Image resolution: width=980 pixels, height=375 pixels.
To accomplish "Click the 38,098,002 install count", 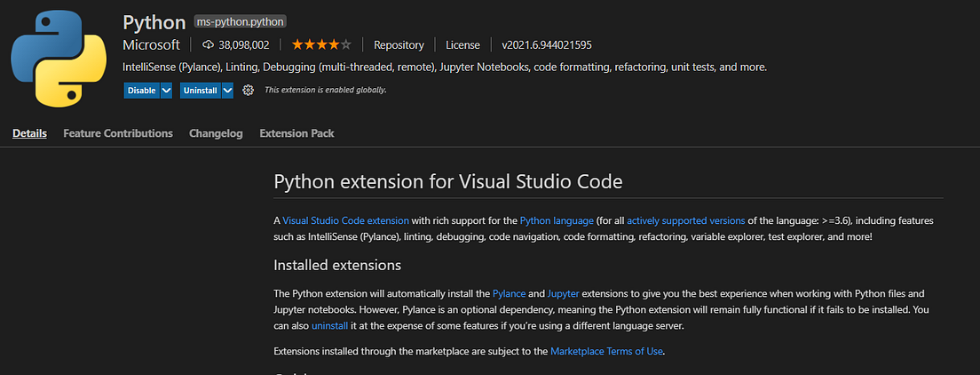I will [244, 45].
